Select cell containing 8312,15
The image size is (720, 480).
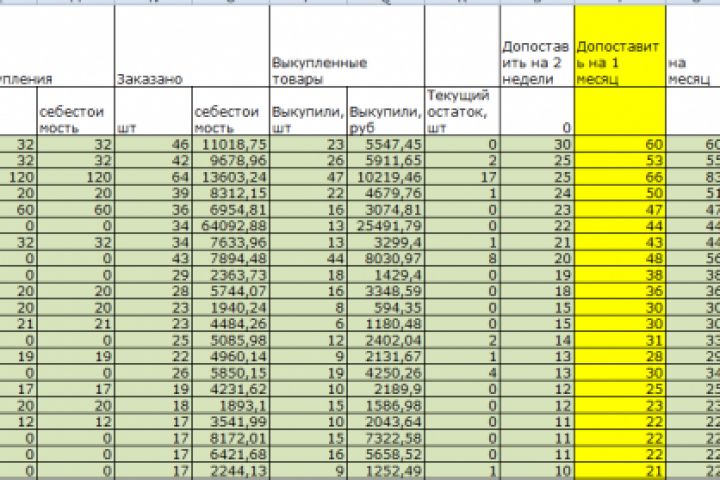(231, 193)
